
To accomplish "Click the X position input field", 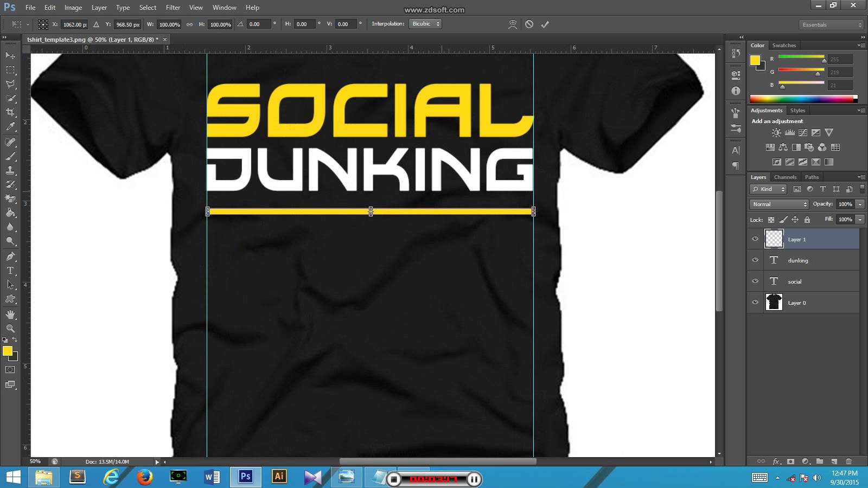I will 74,24.
